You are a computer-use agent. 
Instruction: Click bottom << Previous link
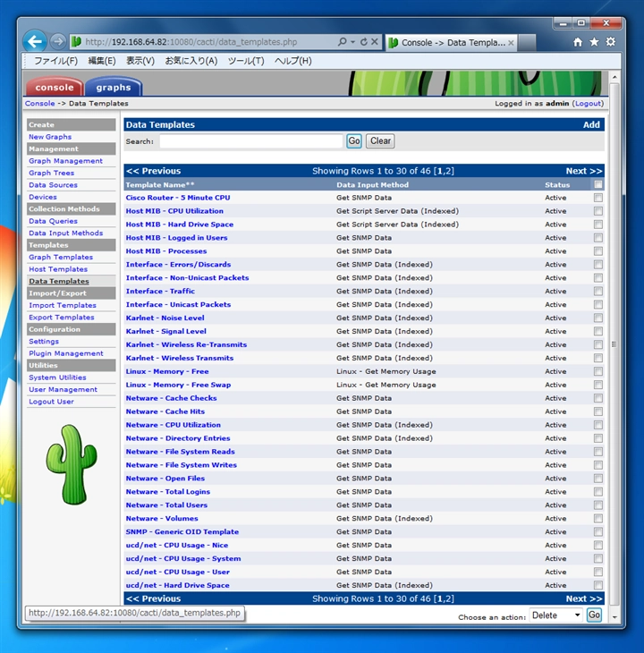(x=154, y=598)
